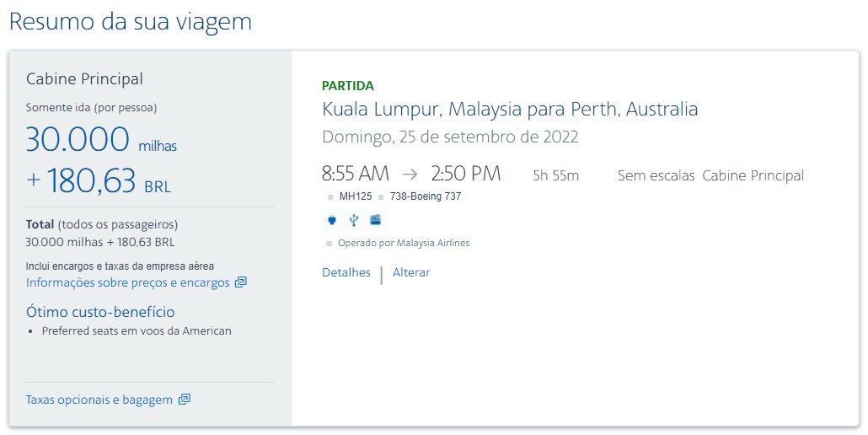Open Taxas opcionais e bagagem link
868x435 pixels.
point(99,400)
